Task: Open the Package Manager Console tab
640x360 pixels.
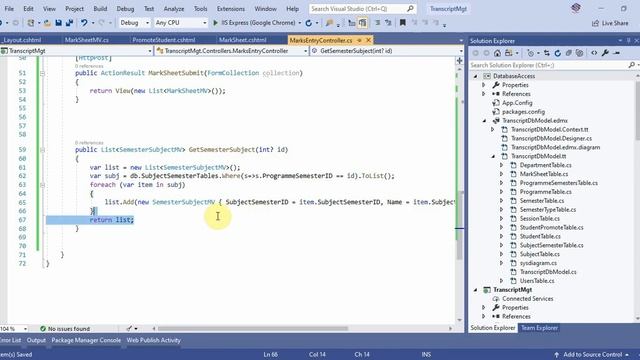Action: [86, 340]
